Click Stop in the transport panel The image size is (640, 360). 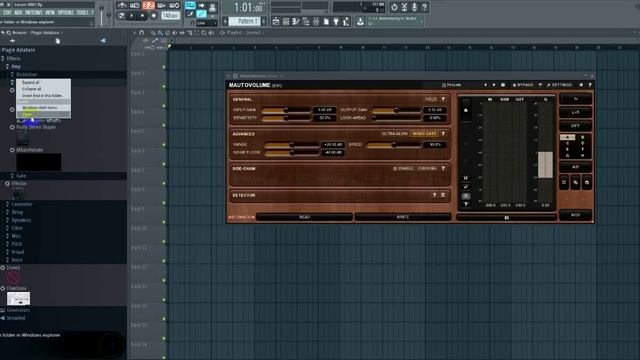[142, 16]
